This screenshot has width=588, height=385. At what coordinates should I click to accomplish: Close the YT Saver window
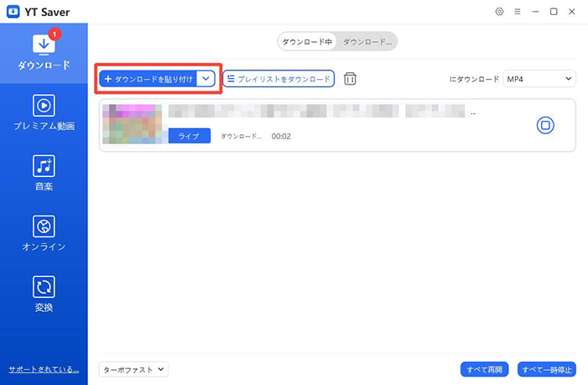click(x=571, y=12)
